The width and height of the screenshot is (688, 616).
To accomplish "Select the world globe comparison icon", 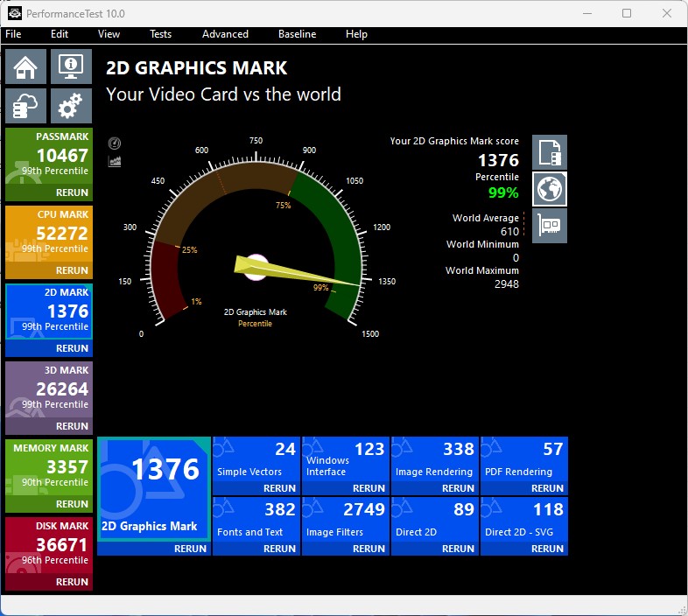I will point(549,189).
